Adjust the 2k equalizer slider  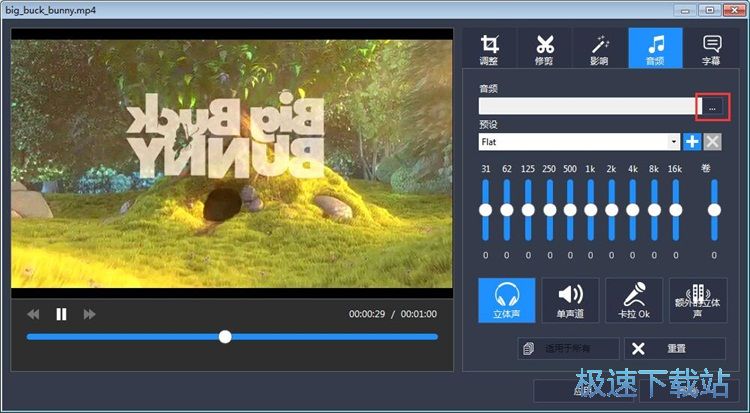click(611, 210)
